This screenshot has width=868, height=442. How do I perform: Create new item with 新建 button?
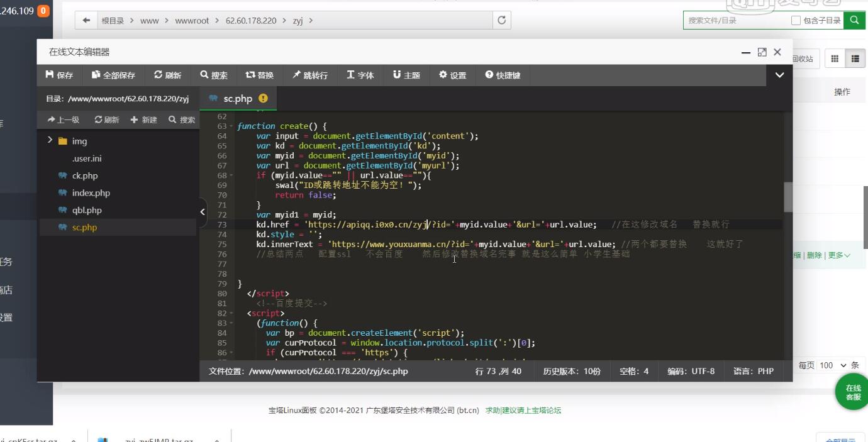click(x=144, y=119)
